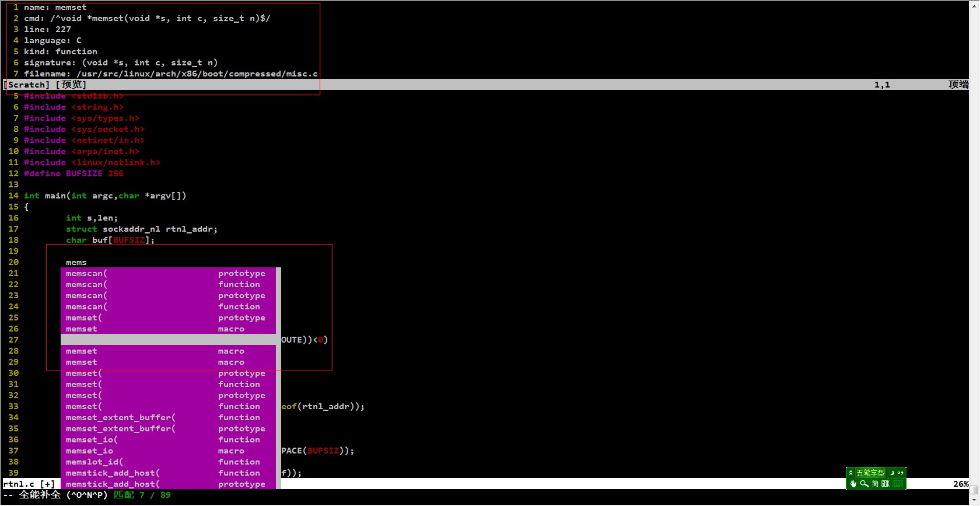Expand the IME bar with double chevron

point(851,473)
